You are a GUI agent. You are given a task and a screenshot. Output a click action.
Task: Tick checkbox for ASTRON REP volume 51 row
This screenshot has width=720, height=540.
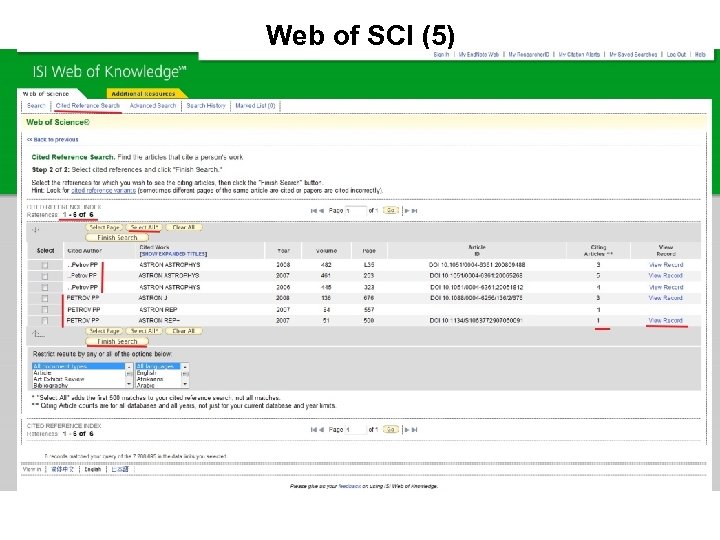click(45, 321)
